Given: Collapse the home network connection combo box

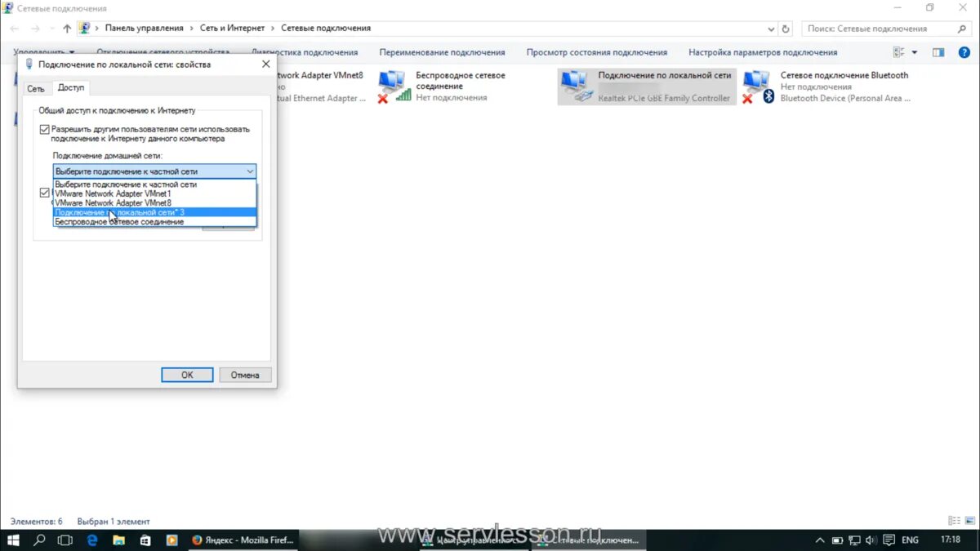Looking at the screenshot, I should [250, 171].
